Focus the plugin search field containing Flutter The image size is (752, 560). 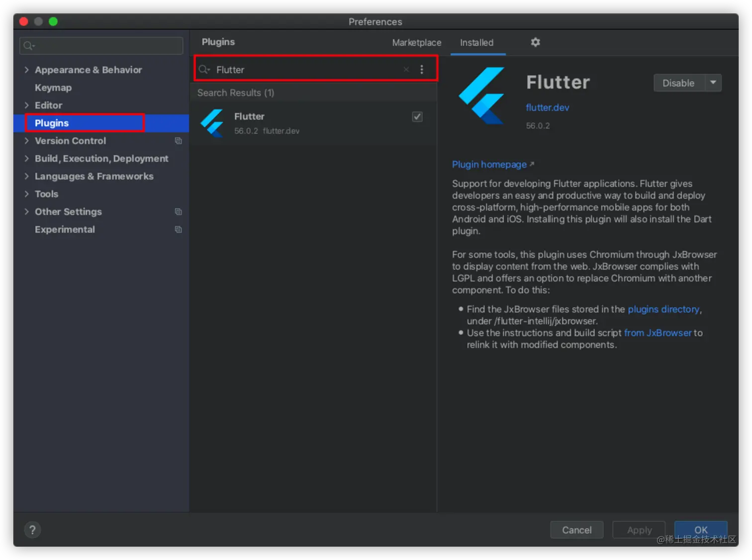coord(316,70)
